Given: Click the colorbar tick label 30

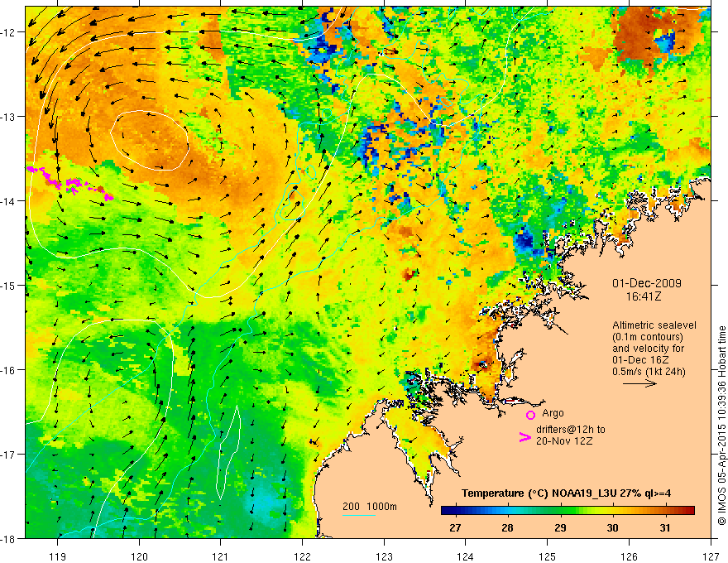Looking at the screenshot, I should pyautogui.click(x=612, y=527).
